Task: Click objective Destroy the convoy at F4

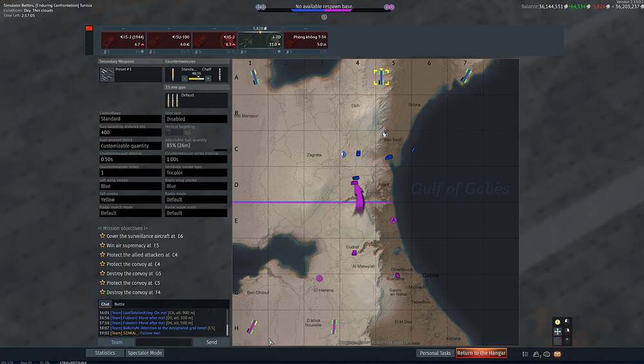Action: point(130,292)
